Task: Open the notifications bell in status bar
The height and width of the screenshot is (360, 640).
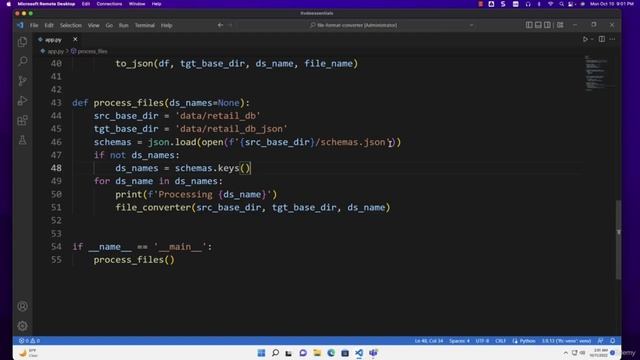Action: (613, 341)
